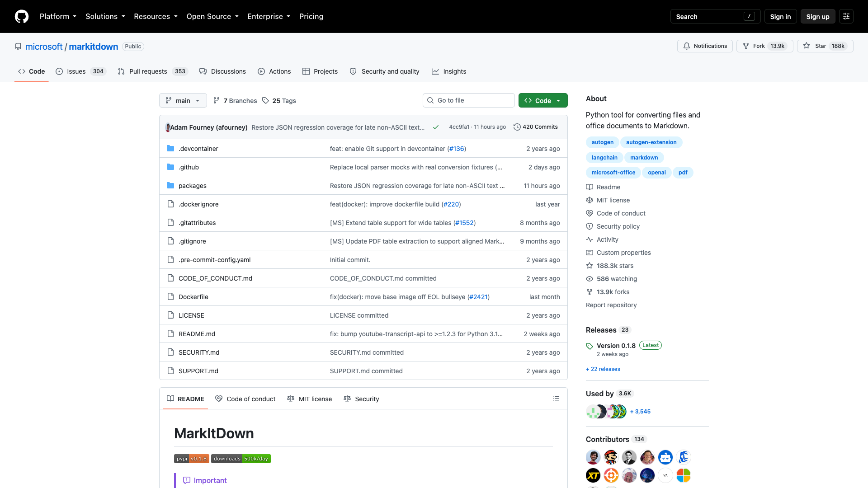Expand the Resources menu
Viewport: 868px width, 488px height.
pos(156,16)
